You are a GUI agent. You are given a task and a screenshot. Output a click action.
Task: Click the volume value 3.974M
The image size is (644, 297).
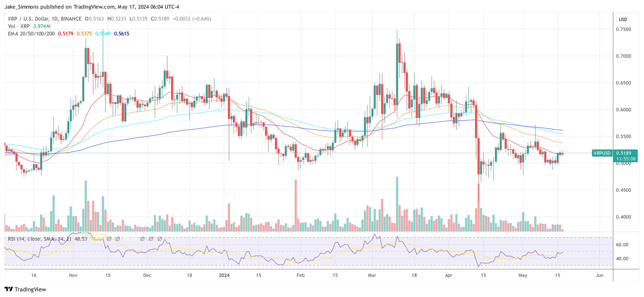[42, 26]
